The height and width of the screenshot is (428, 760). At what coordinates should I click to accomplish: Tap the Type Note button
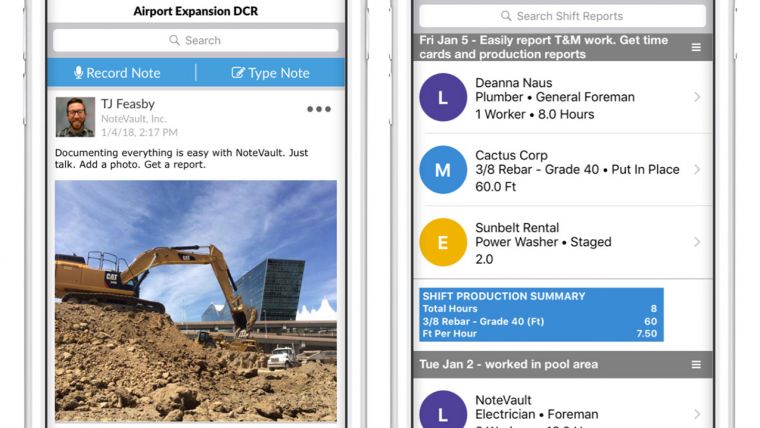(x=270, y=73)
